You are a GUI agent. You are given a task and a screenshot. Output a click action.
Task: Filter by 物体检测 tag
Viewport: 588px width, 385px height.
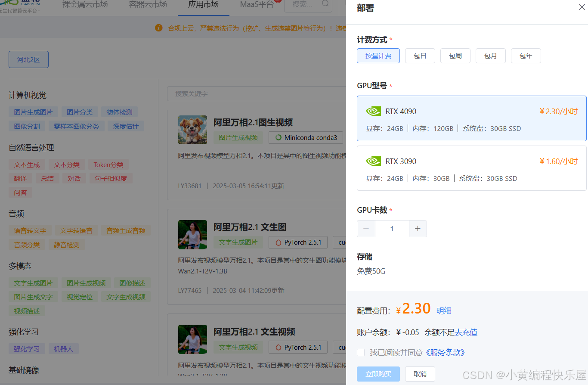pos(120,112)
